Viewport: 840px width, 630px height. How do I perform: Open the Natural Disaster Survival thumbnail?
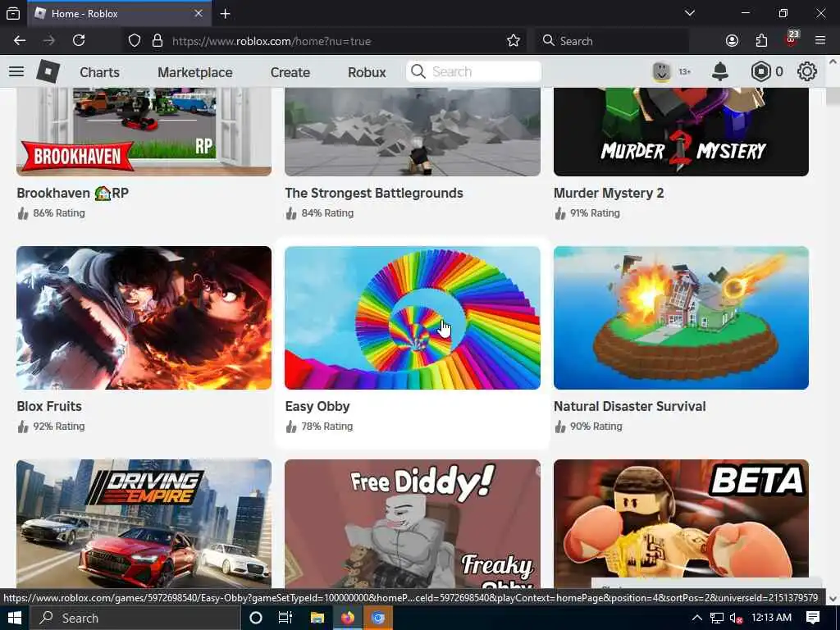click(681, 317)
